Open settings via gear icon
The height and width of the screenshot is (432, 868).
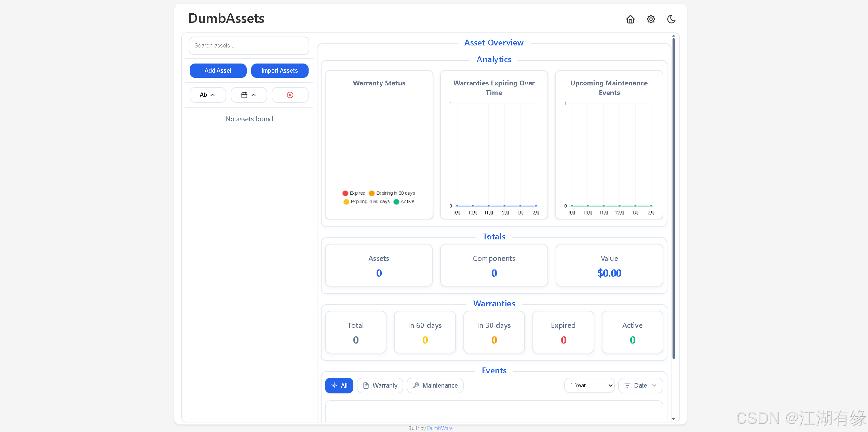(x=651, y=19)
